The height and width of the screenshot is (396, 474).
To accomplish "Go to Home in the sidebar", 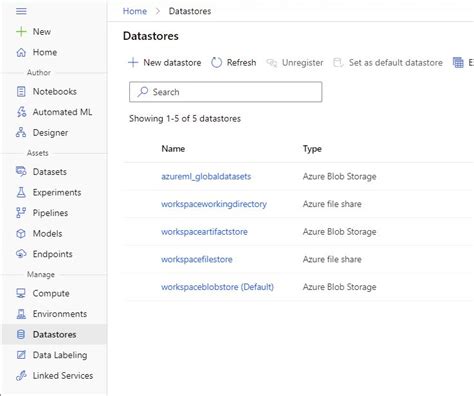I will (x=45, y=52).
